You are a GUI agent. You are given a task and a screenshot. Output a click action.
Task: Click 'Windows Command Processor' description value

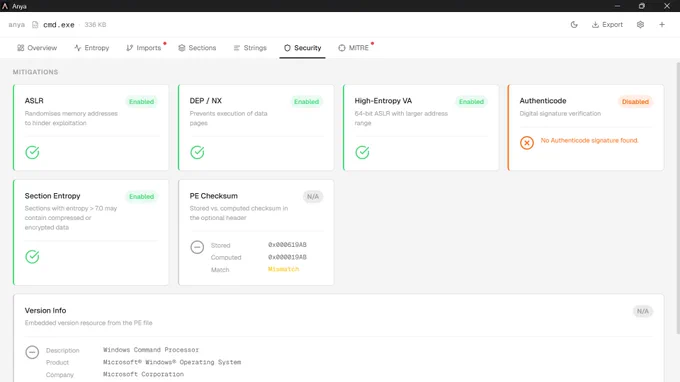point(151,349)
